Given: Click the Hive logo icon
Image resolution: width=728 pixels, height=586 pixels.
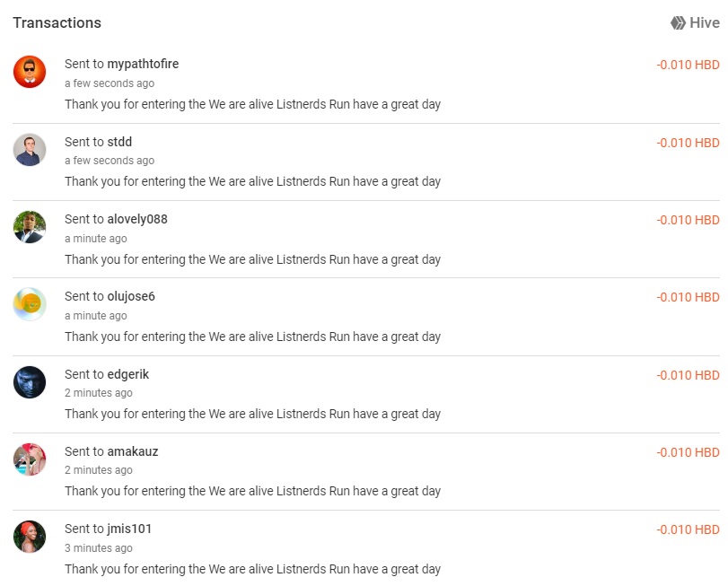Looking at the screenshot, I should coord(678,22).
